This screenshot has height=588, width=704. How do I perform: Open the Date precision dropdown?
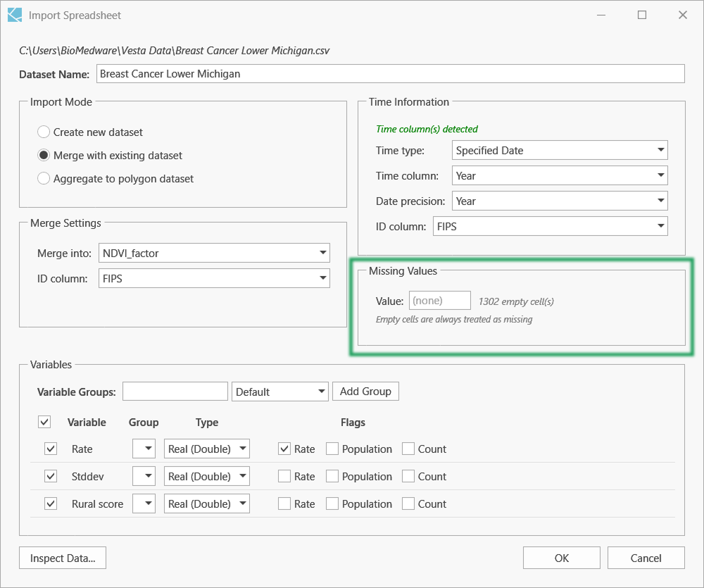click(x=560, y=201)
